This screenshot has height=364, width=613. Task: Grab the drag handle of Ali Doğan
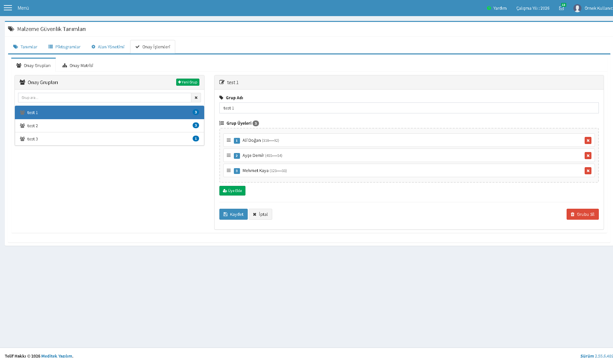229,140
